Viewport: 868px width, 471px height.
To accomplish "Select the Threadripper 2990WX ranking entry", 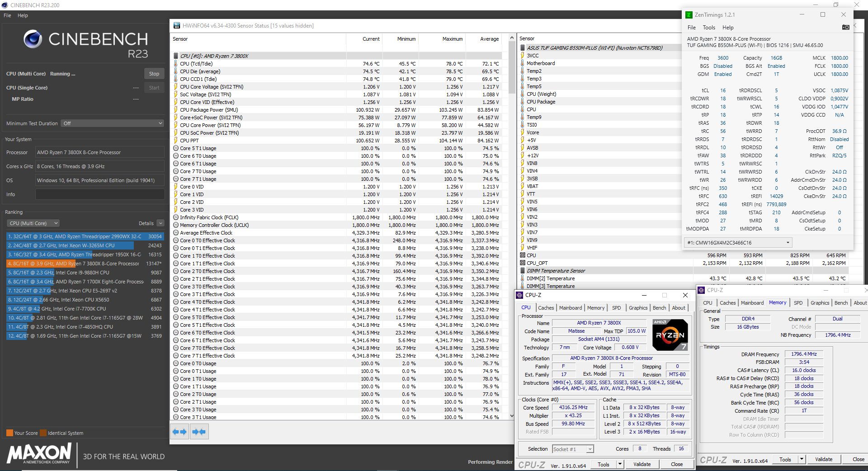I will (85, 236).
